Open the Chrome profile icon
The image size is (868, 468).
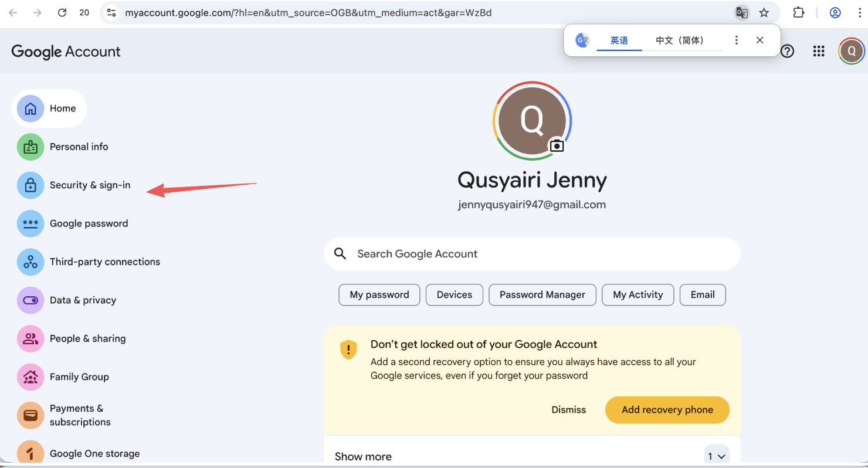click(836, 12)
